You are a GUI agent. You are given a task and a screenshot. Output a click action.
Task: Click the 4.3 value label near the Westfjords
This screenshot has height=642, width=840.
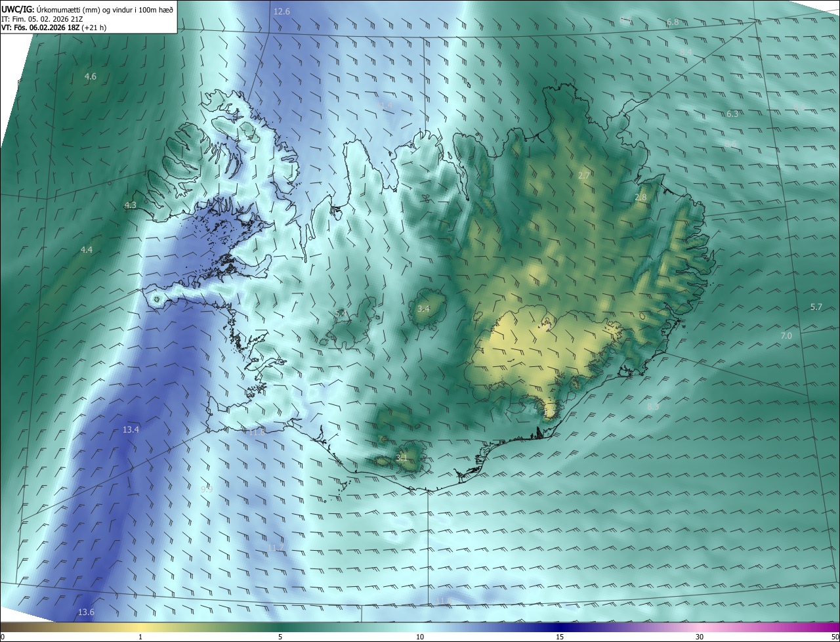point(131,205)
